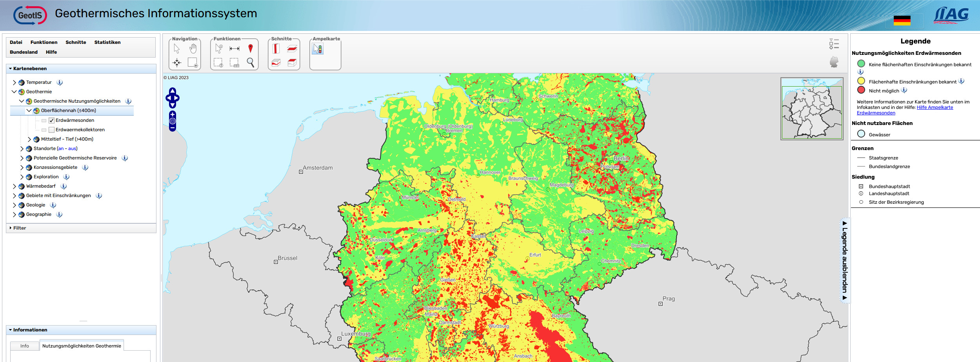
Task: Collapse the Oberflächennah (≤400m) tree node
Action: [29, 110]
